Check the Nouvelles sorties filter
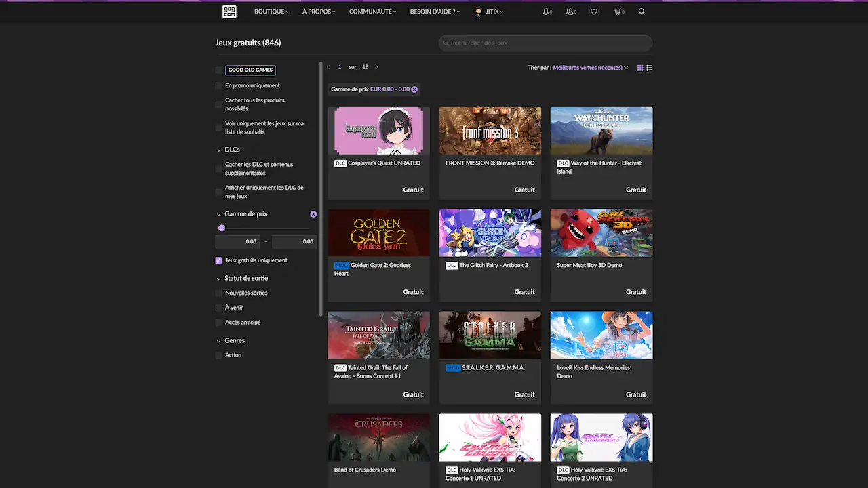Screen dimensions: 868x488 [x=218, y=293]
